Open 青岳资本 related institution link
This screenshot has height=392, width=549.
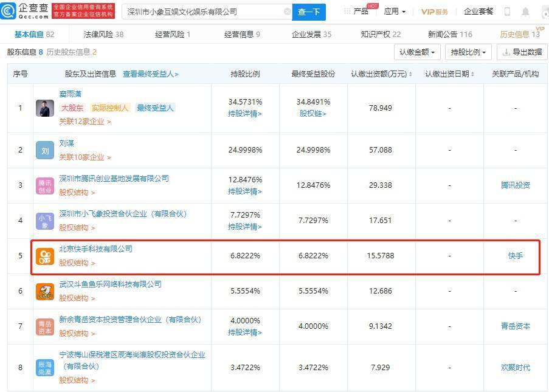516,326
